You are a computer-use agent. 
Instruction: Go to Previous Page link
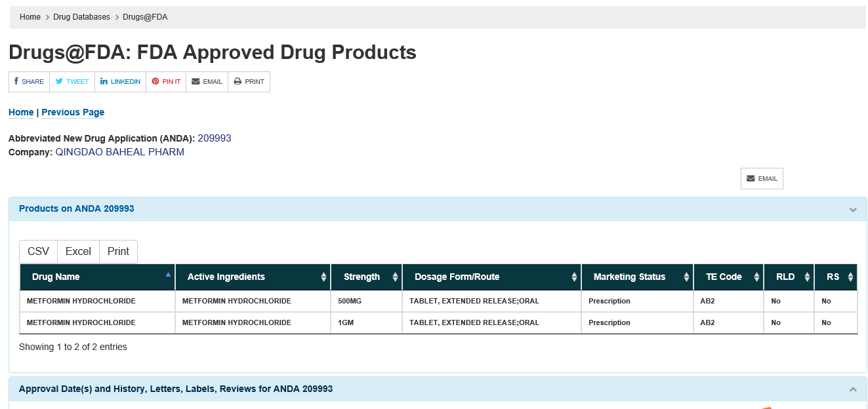73,112
